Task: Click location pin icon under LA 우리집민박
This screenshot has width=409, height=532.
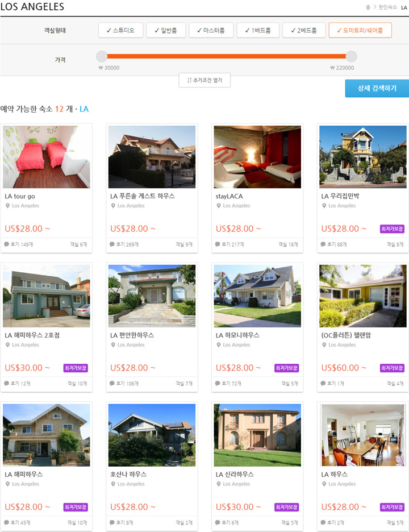Action: [324, 206]
